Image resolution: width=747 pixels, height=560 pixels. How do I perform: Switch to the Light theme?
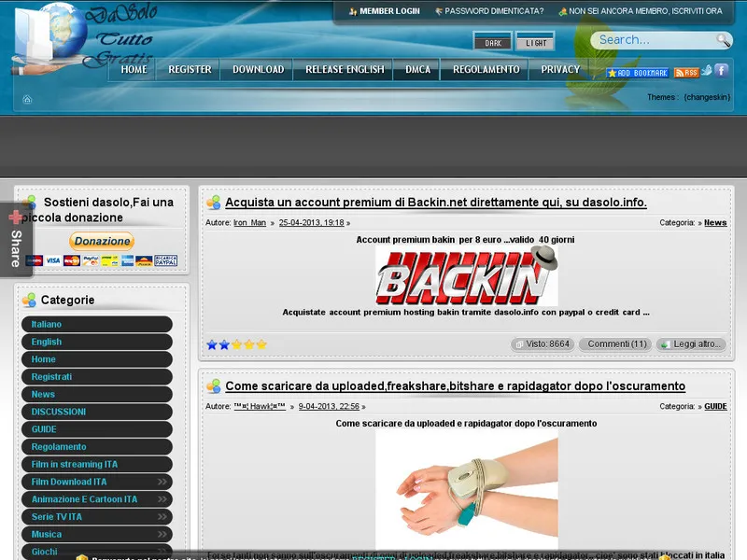coord(536,43)
